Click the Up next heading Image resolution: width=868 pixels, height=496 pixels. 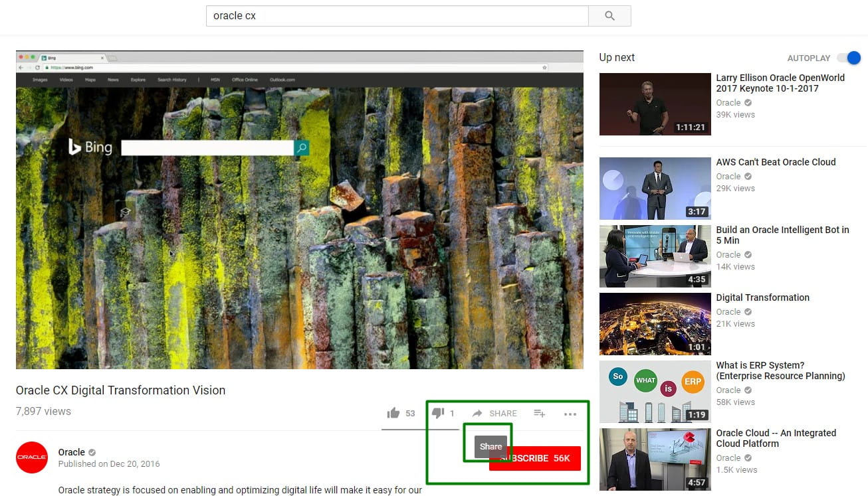click(617, 58)
